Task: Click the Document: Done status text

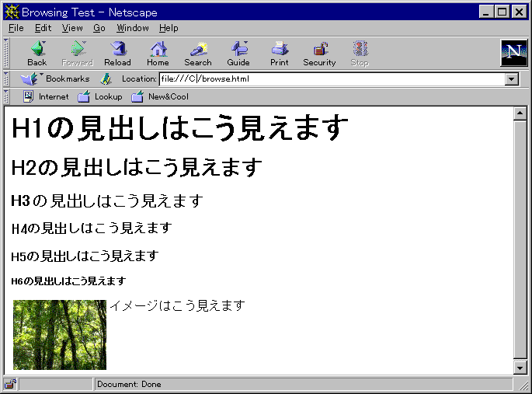Action: pyautogui.click(x=129, y=384)
